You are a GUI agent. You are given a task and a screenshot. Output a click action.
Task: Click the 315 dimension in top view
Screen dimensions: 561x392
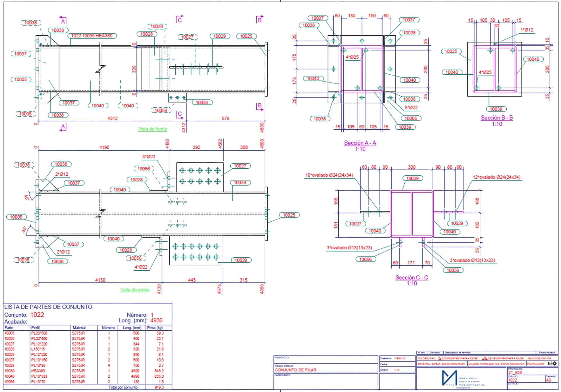click(x=244, y=280)
